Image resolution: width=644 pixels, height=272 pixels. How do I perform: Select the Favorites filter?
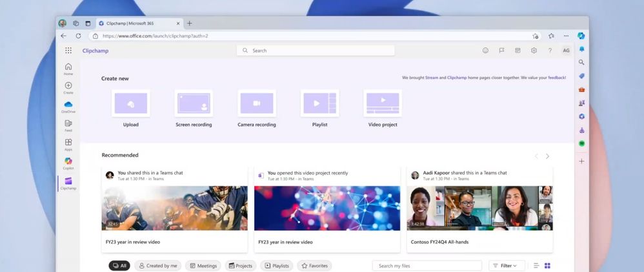[x=315, y=266]
